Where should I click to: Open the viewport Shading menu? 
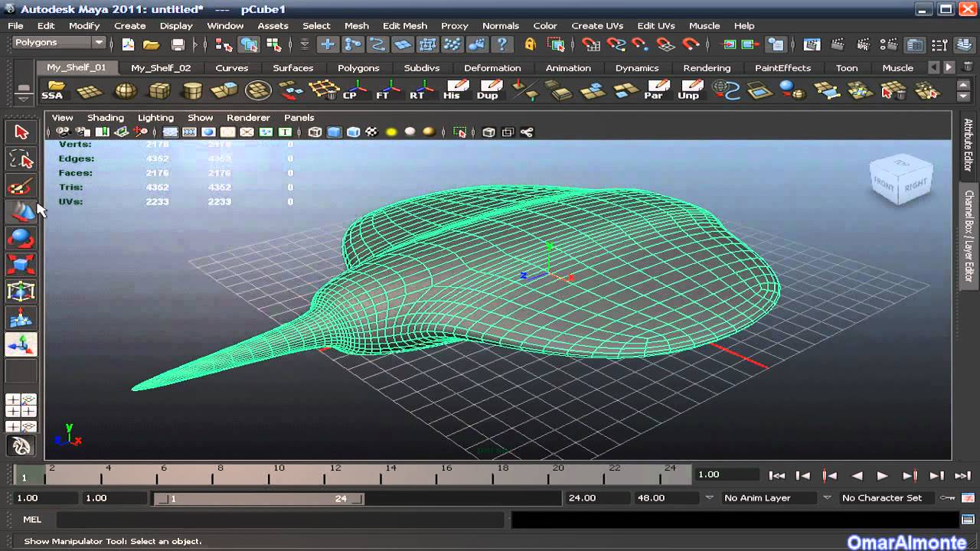click(105, 117)
